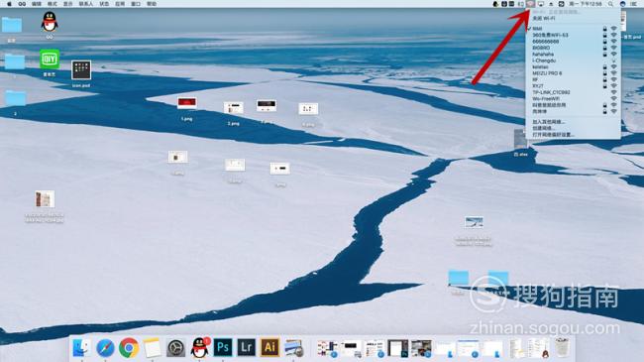Open iQIYI app icon on desktop
This screenshot has height=362, width=644.
coord(50,60)
